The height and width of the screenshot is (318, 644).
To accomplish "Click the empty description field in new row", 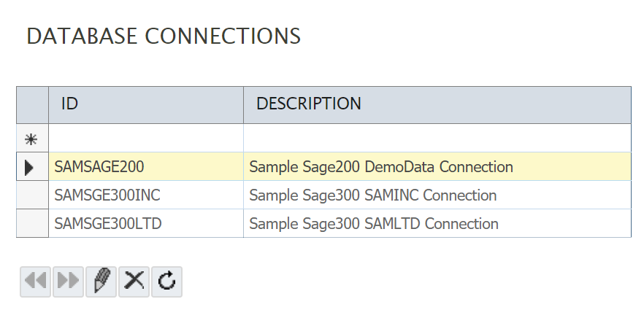I will point(437,139).
